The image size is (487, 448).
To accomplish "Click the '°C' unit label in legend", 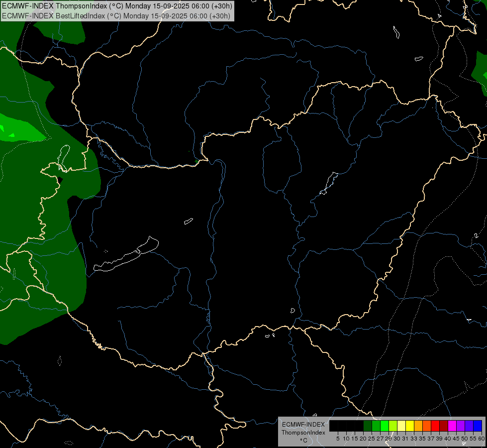I will [x=304, y=440].
